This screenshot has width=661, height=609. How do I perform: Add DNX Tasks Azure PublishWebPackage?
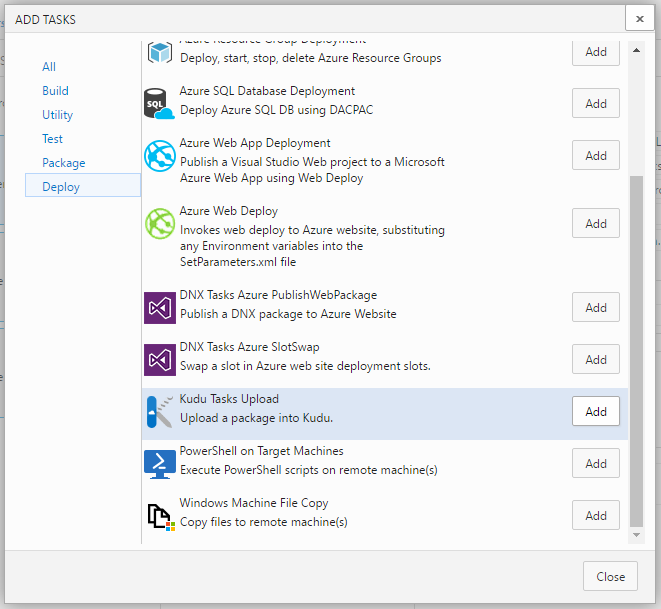(x=596, y=307)
